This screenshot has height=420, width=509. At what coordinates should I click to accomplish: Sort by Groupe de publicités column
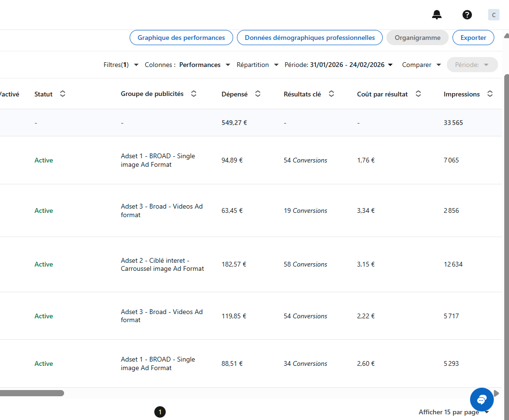[194, 94]
